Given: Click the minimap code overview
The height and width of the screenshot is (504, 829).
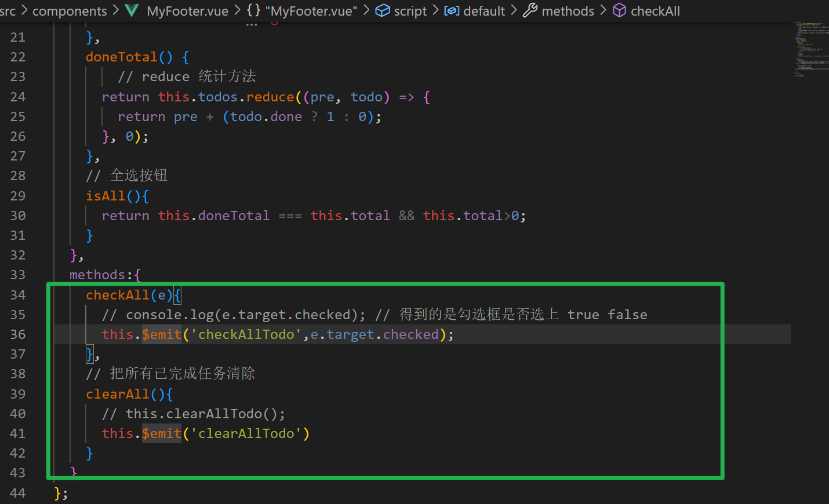Looking at the screenshot, I should click(810, 49).
